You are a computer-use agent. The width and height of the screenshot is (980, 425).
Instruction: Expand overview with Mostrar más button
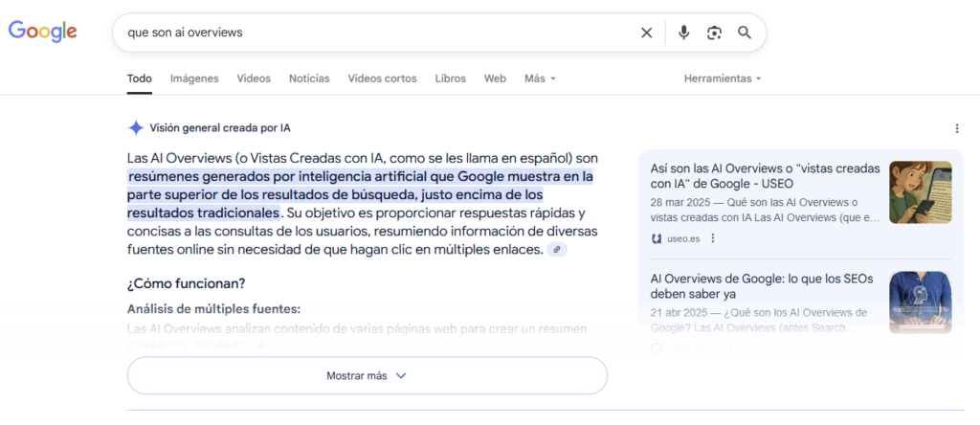(x=367, y=375)
